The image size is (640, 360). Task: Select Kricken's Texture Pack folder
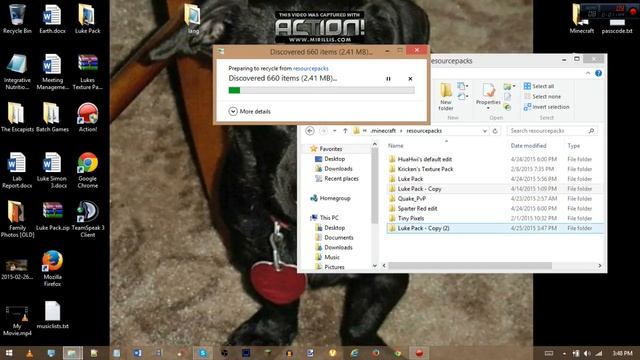pos(494,169)
